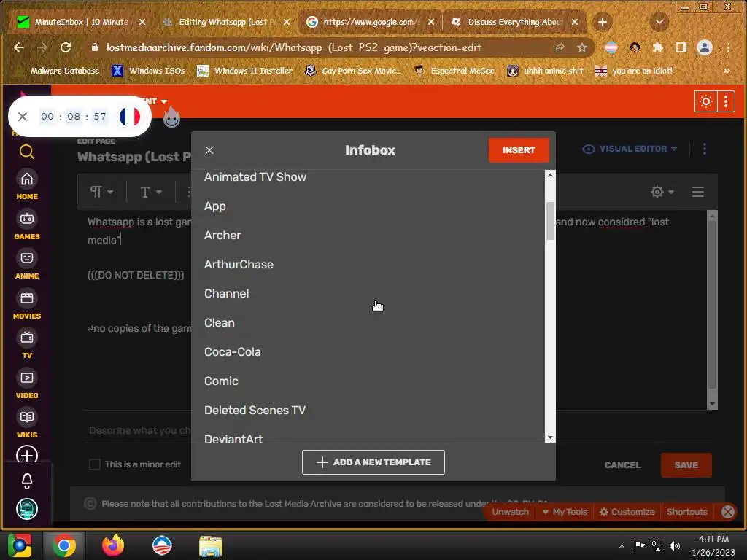Open a new browser tab

tap(602, 22)
